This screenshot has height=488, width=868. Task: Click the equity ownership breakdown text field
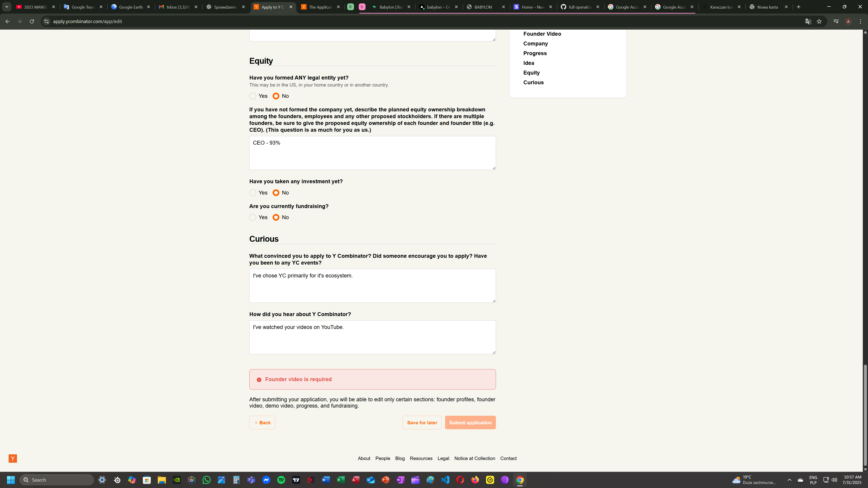click(x=372, y=153)
